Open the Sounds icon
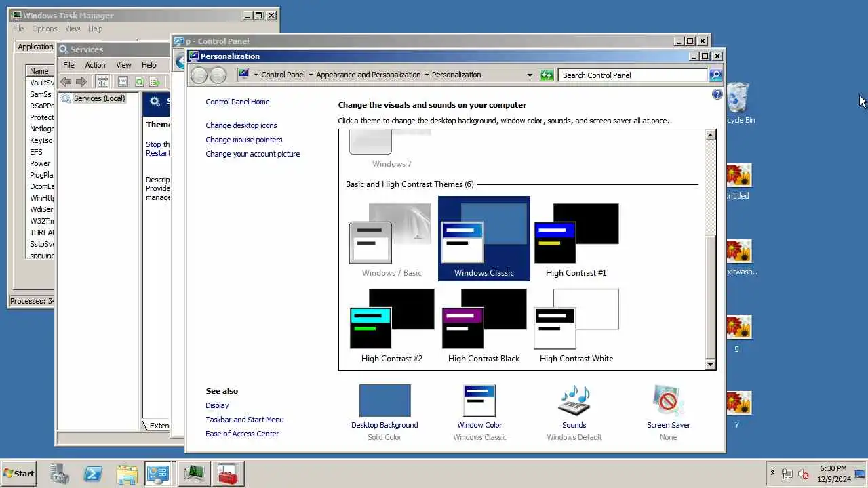 pos(574,401)
